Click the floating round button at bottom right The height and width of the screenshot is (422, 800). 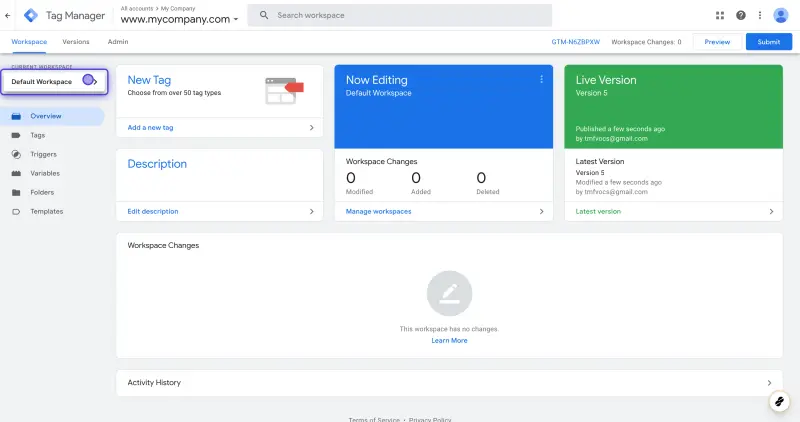[x=779, y=402]
